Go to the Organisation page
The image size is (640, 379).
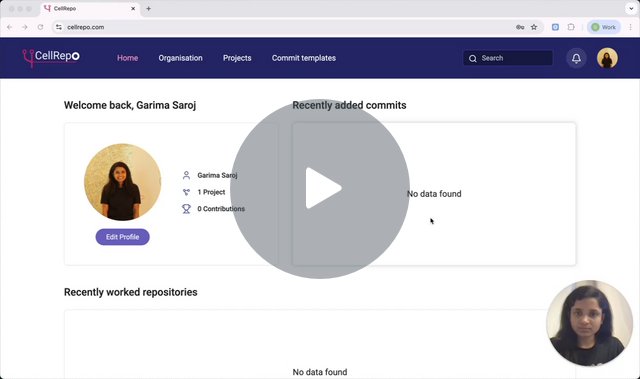[180, 58]
